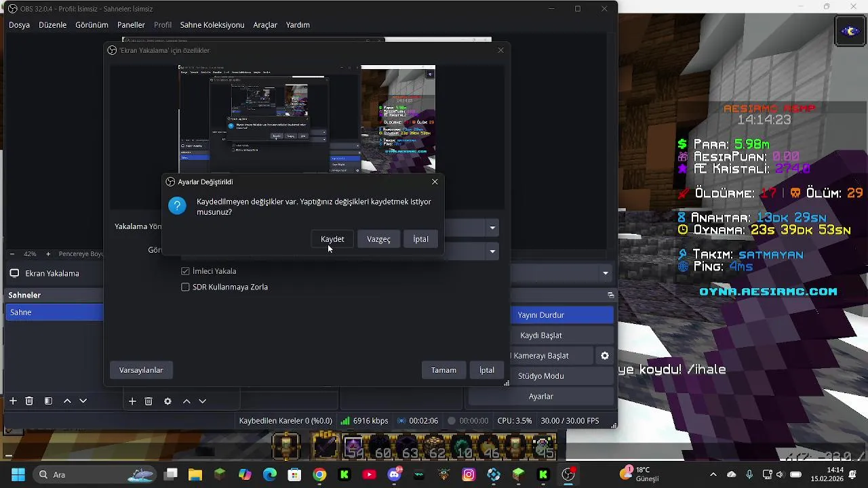The width and height of the screenshot is (868, 488).
Task: Open Discord from the taskbar
Action: coord(394,474)
